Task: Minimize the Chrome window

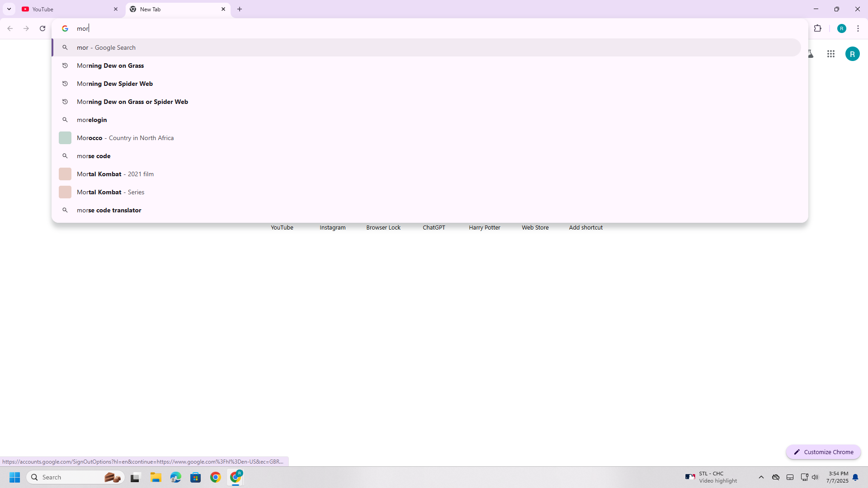Action: [816, 9]
